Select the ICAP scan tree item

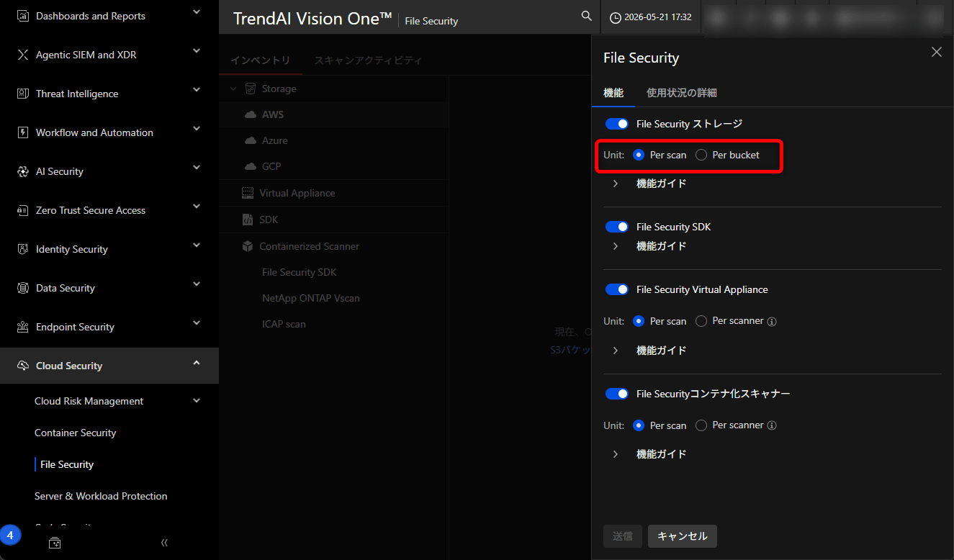[x=284, y=324]
